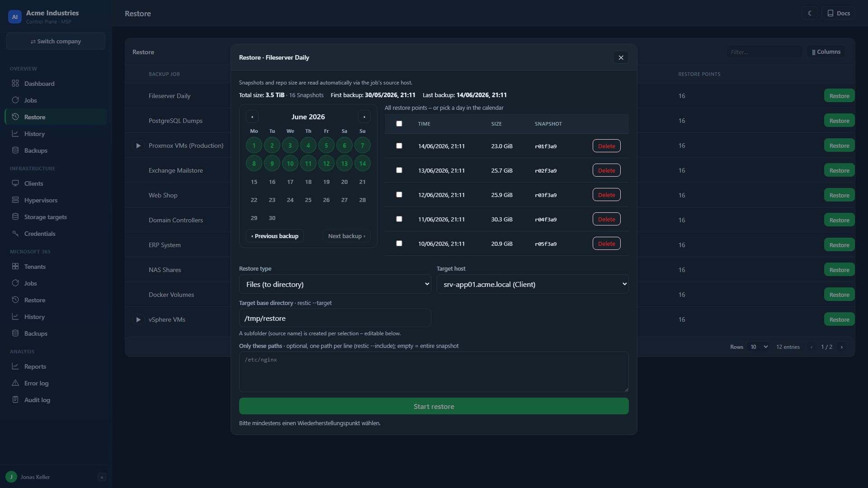Image resolution: width=868 pixels, height=488 pixels.
Task: Open the Restore type dropdown
Action: point(335,284)
